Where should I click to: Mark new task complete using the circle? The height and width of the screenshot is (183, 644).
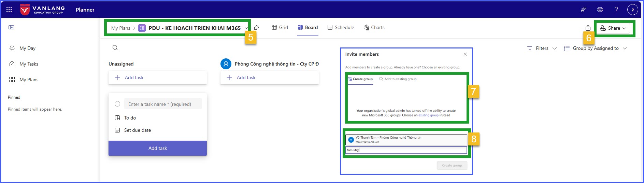click(x=117, y=104)
